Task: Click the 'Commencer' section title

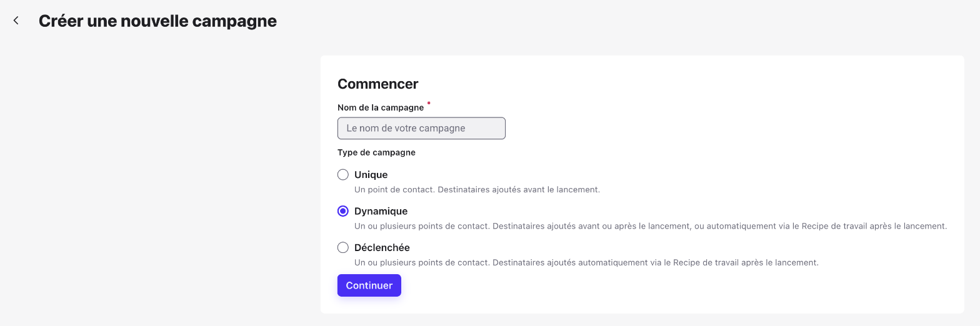Action: pos(378,84)
